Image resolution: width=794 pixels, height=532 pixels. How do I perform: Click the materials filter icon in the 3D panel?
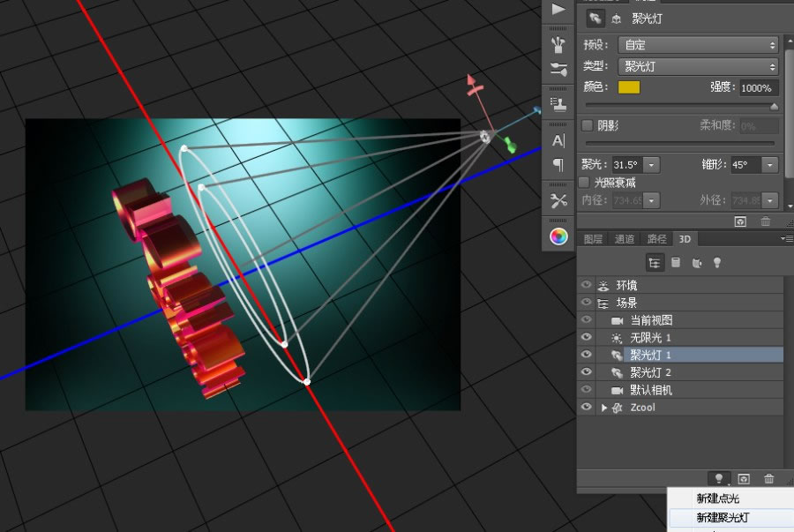pyautogui.click(x=696, y=262)
